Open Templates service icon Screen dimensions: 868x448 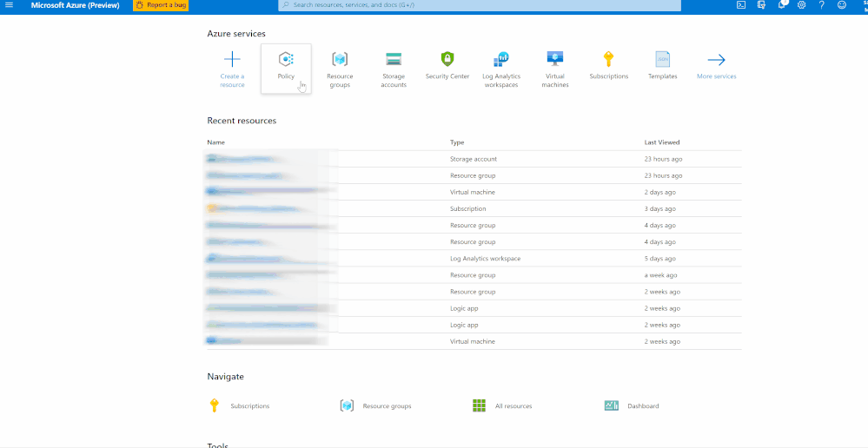(663, 59)
